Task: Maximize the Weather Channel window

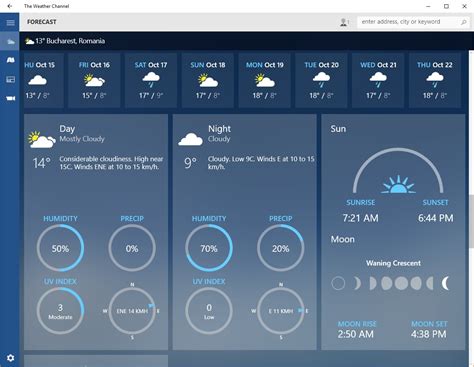Action: pos(446,6)
